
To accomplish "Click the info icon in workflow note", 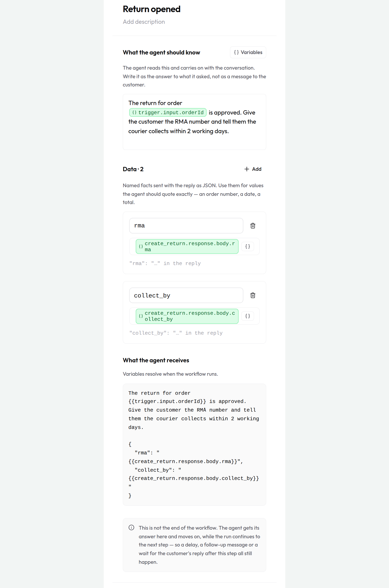I will [131, 527].
